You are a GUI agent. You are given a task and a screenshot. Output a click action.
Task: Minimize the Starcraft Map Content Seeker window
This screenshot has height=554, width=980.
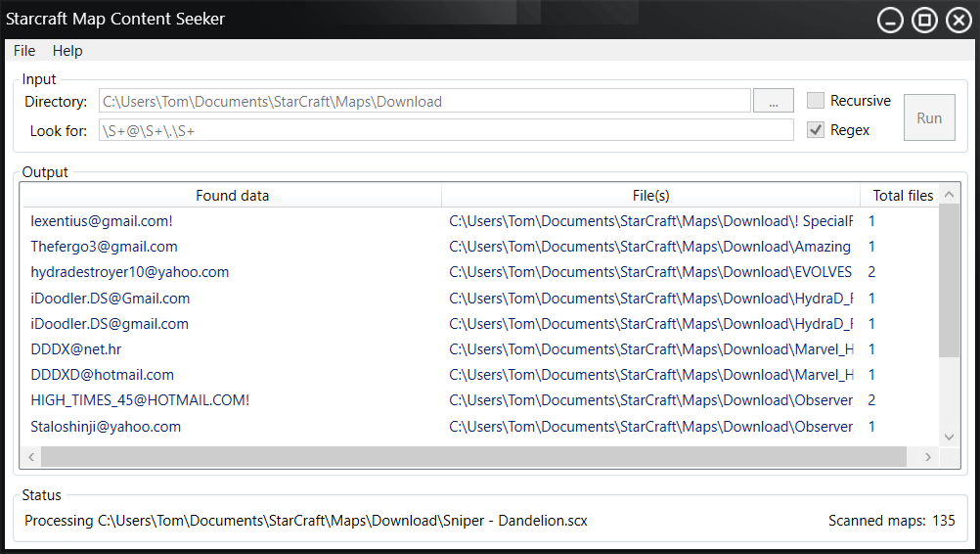(x=889, y=20)
